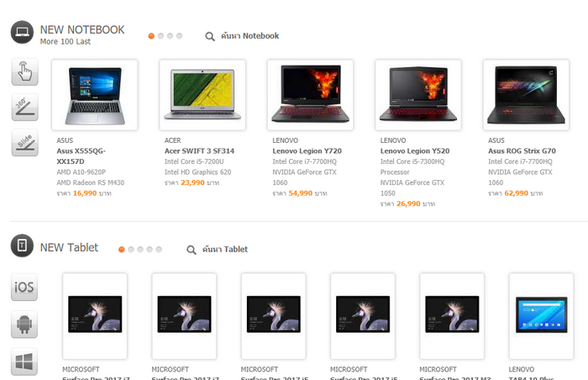Viewport: 588px width, 380px height.
Task: Select the active orange notebook carousel dot
Action: 151,36
